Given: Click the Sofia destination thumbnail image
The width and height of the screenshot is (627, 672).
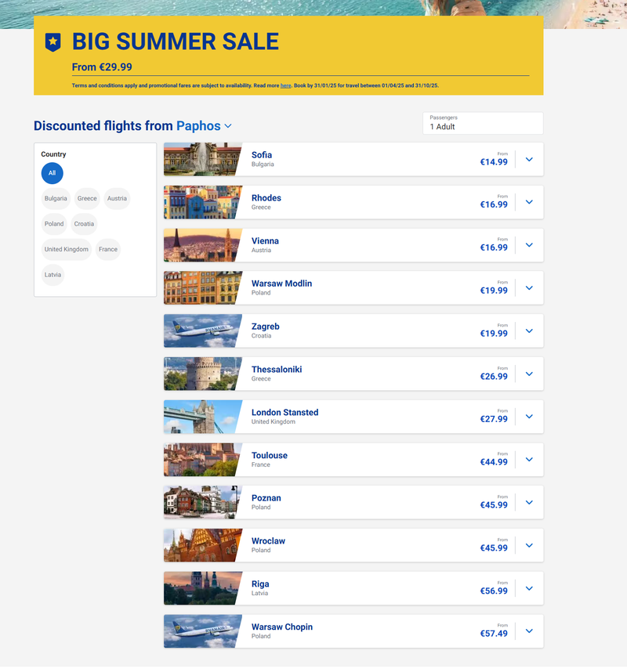Looking at the screenshot, I should (202, 159).
